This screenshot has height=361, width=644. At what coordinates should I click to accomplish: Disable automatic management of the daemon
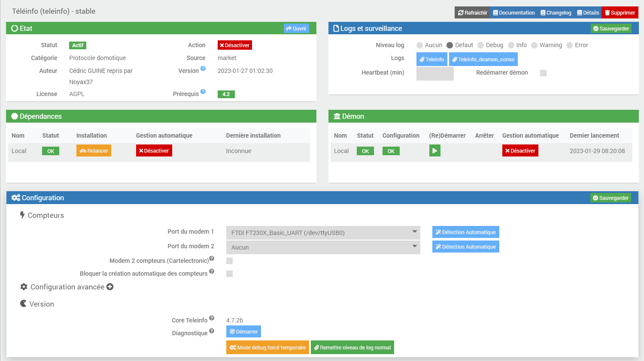(x=520, y=151)
